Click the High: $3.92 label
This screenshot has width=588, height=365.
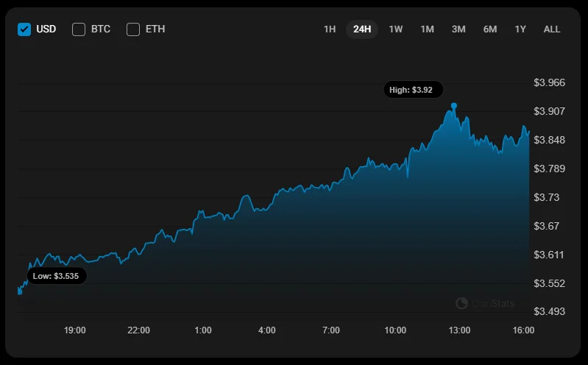click(413, 90)
